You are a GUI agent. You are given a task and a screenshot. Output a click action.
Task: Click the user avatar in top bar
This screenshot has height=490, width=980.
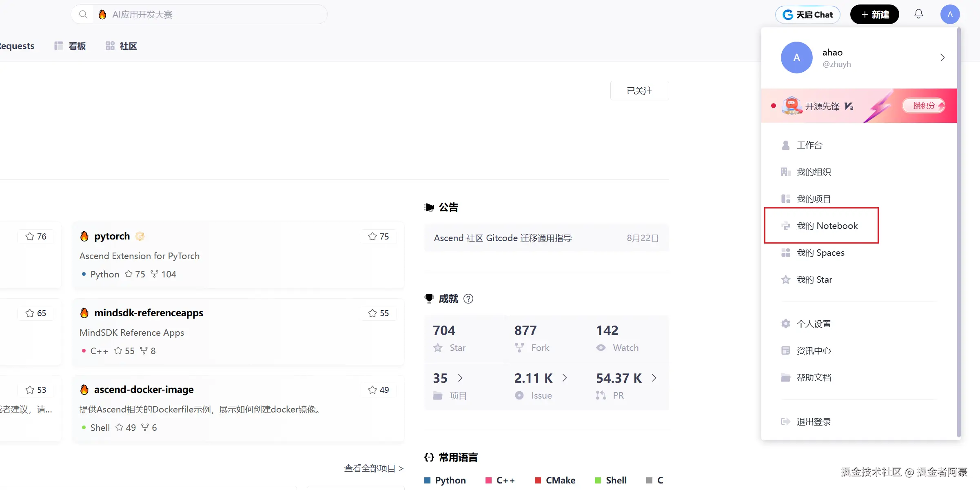(x=950, y=14)
